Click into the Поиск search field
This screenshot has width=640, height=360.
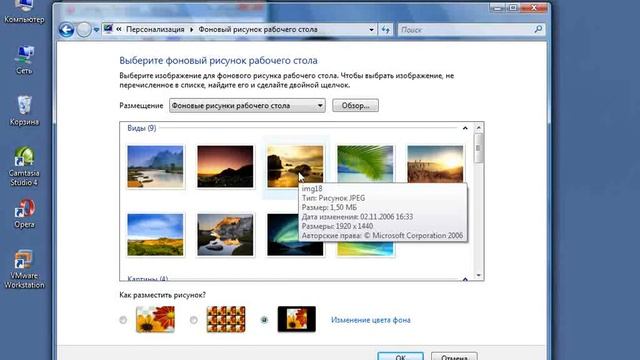[465, 29]
